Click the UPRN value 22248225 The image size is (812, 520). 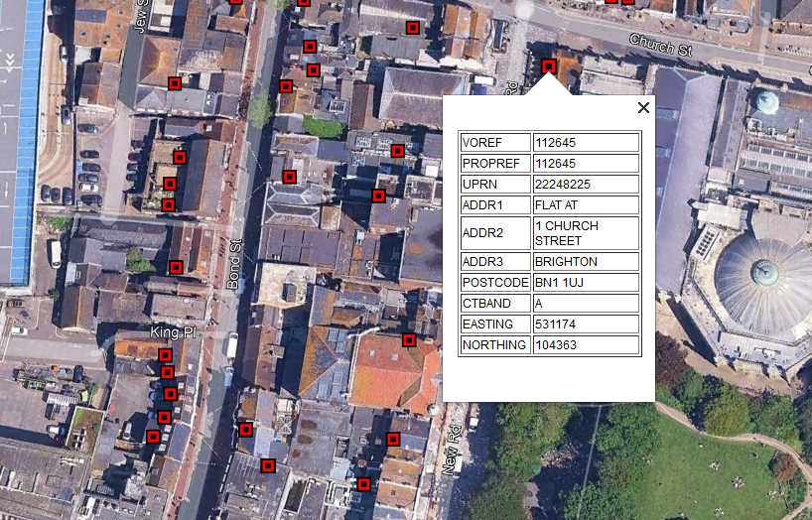585,185
